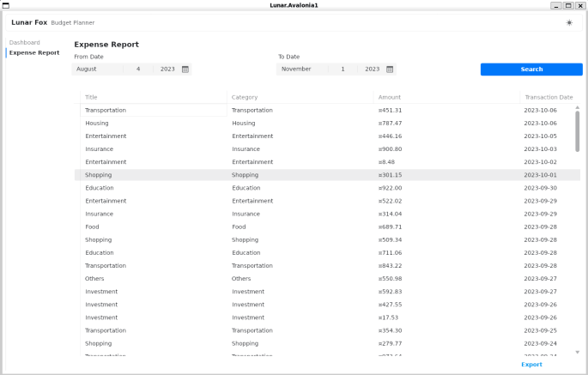Sort by the Transaction Date column header
This screenshot has width=588, height=375.
coord(549,97)
